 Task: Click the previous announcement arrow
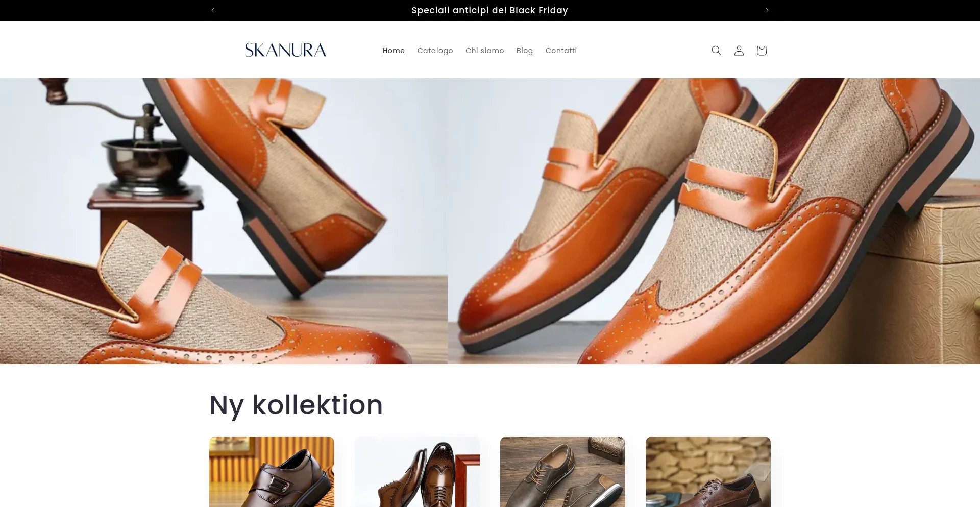pos(213,10)
